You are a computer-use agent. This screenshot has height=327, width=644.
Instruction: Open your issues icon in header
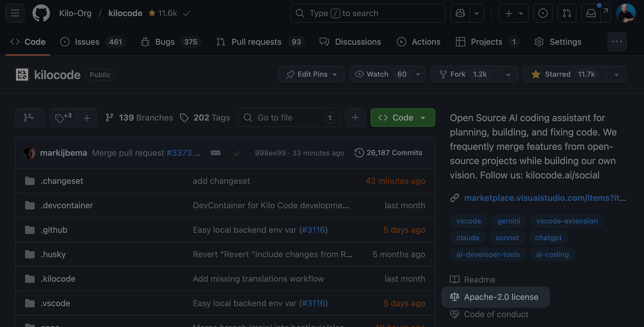point(543,13)
